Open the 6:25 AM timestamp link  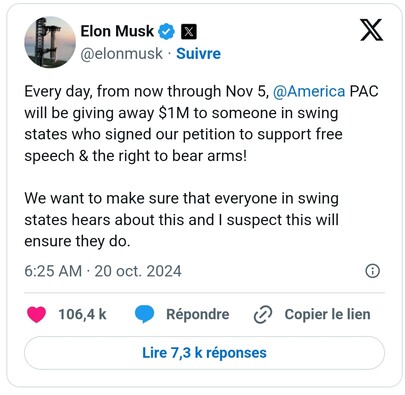[53, 271]
